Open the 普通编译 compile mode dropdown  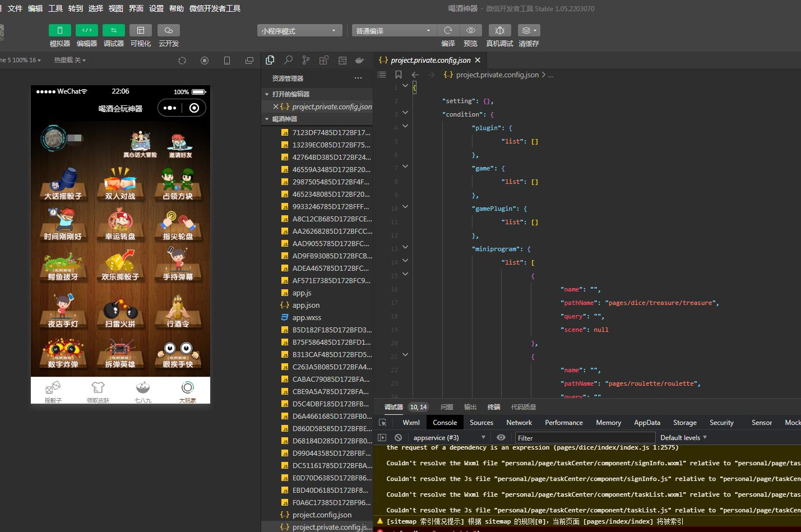pyautogui.click(x=394, y=31)
